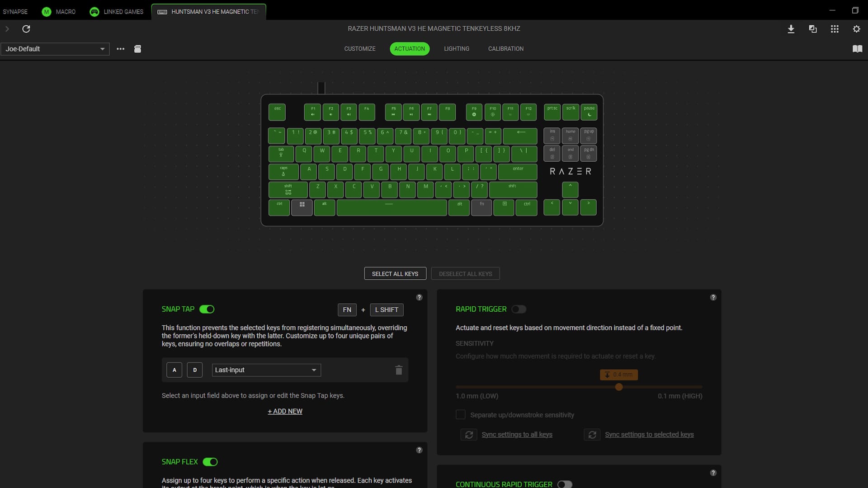The height and width of the screenshot is (488, 868).
Task: Click Sync settings to selected keys link
Action: click(649, 435)
